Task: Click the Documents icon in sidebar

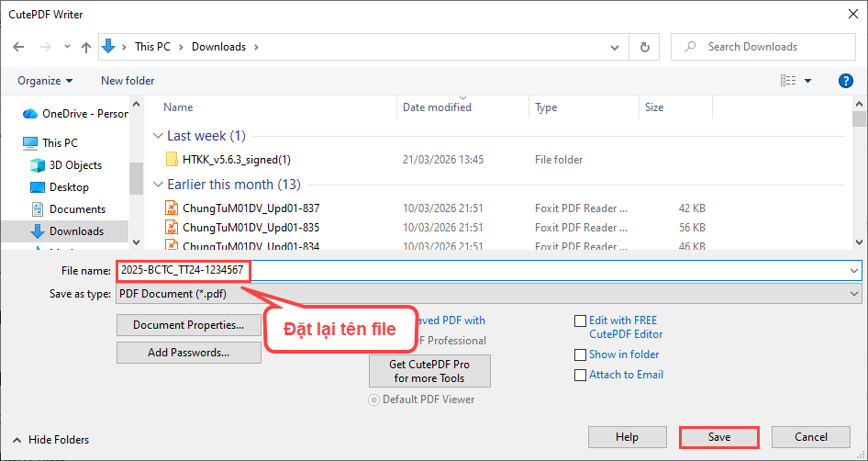Action: point(37,208)
